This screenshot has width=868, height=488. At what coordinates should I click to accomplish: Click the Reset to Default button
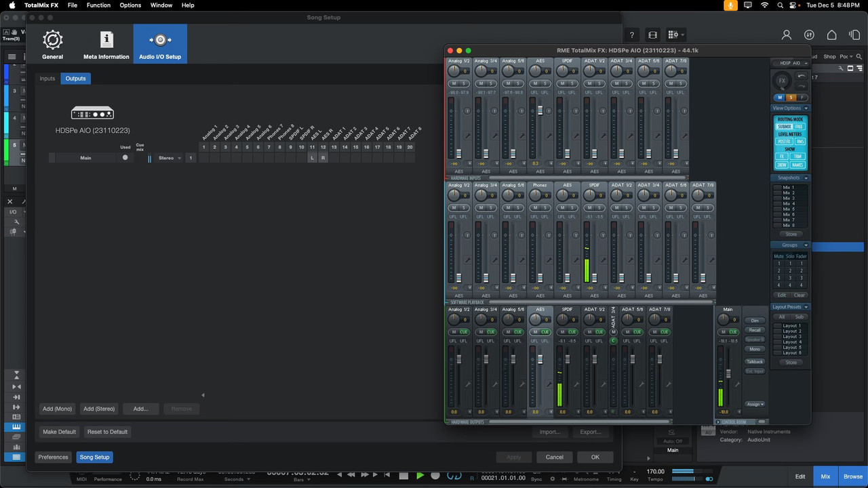[107, 432]
